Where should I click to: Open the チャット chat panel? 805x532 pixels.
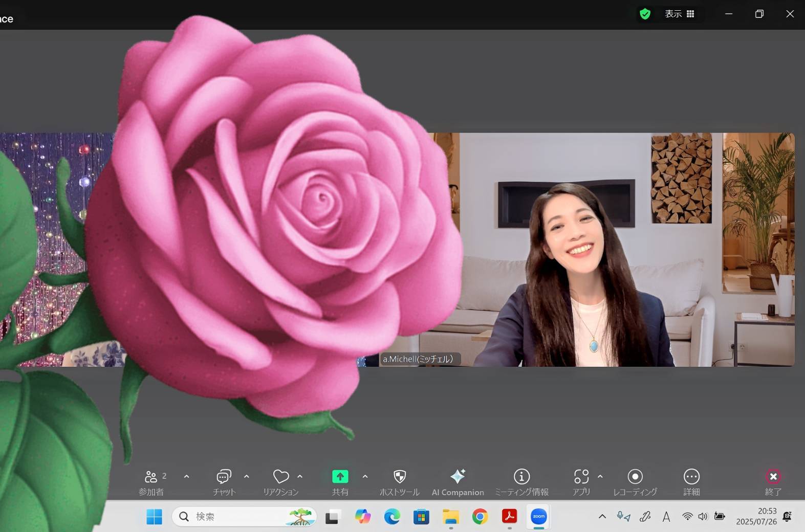[224, 482]
